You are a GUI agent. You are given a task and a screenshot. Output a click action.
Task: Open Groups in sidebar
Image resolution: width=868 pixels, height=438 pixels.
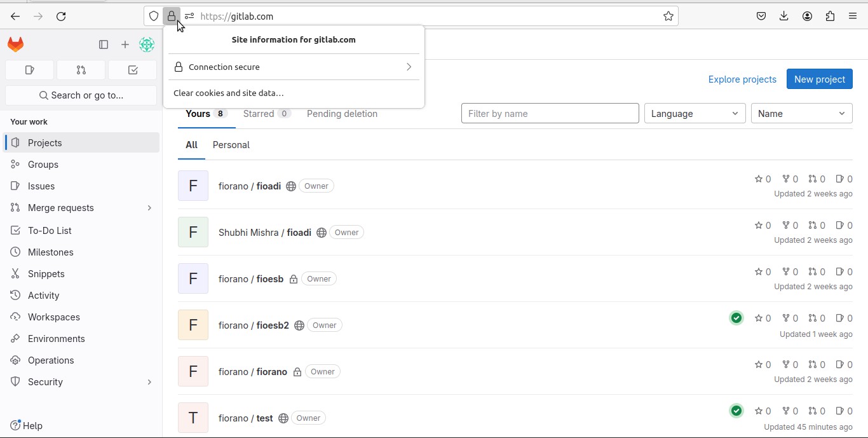(81, 164)
